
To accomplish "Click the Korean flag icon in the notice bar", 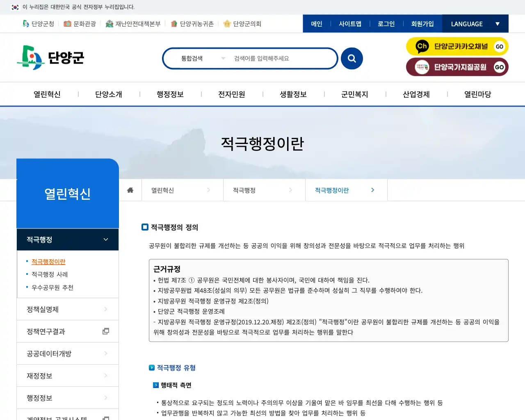I will 15,7.
